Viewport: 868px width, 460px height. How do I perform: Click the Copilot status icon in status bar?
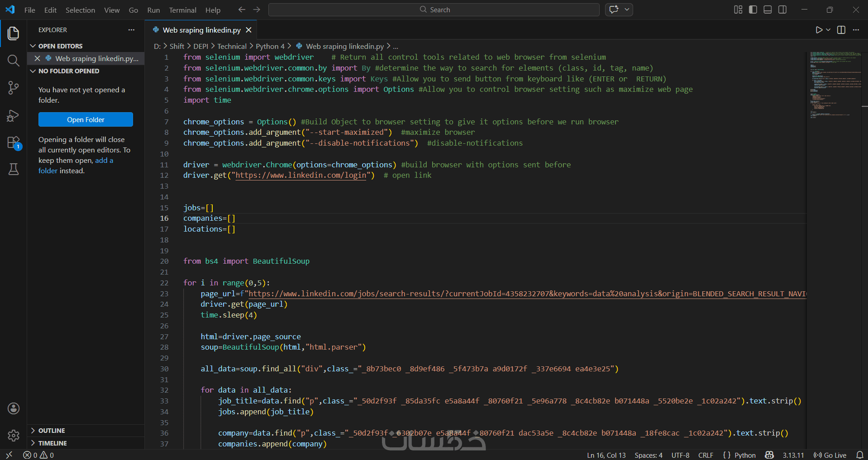coord(769,455)
